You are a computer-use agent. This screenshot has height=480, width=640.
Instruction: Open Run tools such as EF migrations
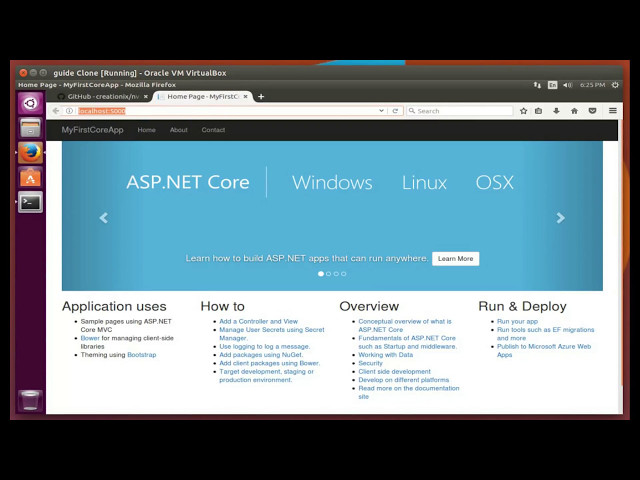click(x=546, y=334)
